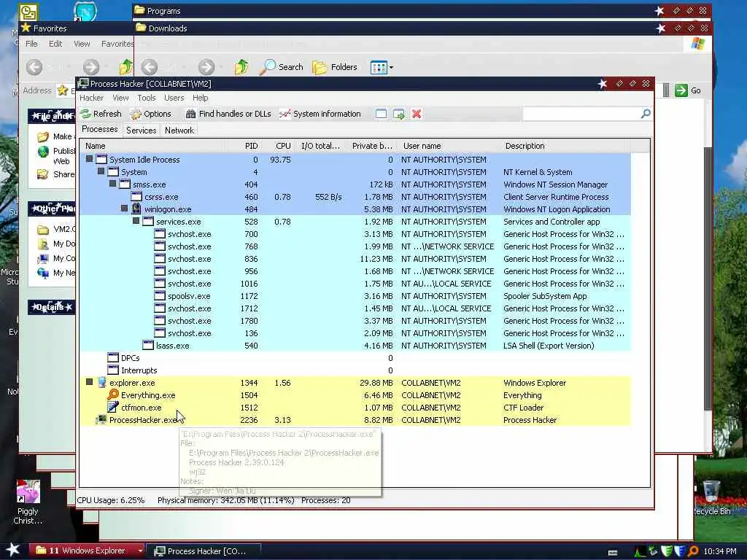Sort by the User name column header
The height and width of the screenshot is (560, 747).
[x=448, y=146]
